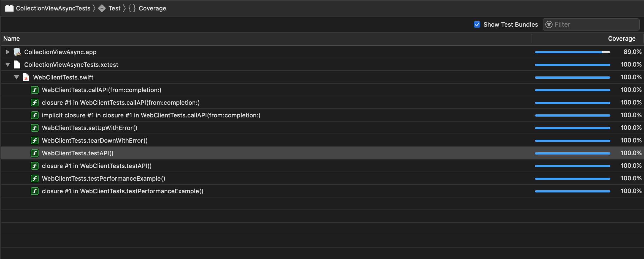Viewport: 644px width, 259px height.
Task: Select the CollectionViewAsync.app row name
Action: pos(60,52)
